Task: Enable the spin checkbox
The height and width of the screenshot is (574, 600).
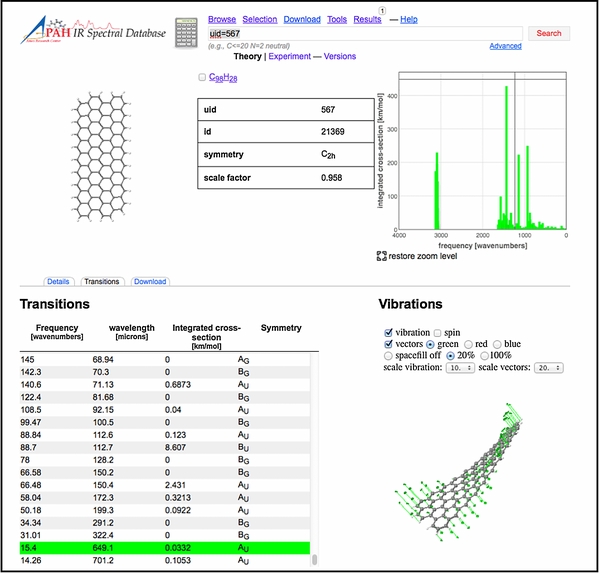Action: [436, 332]
